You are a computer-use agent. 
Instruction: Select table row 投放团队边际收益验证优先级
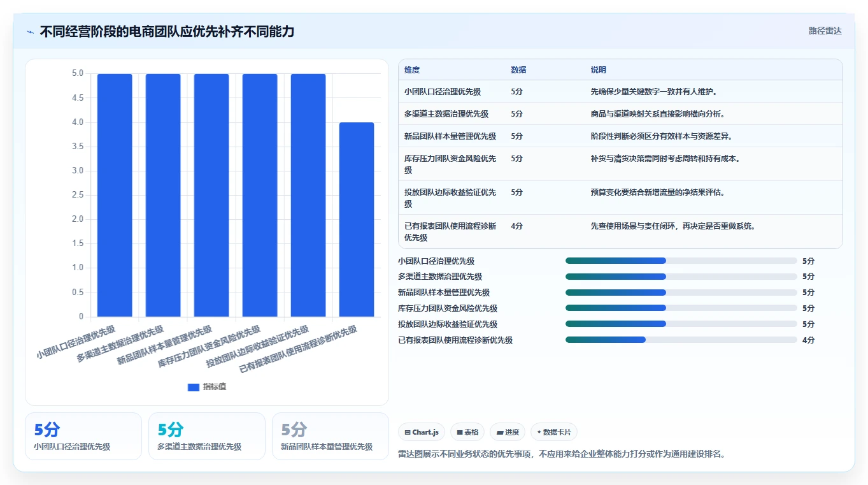click(620, 198)
